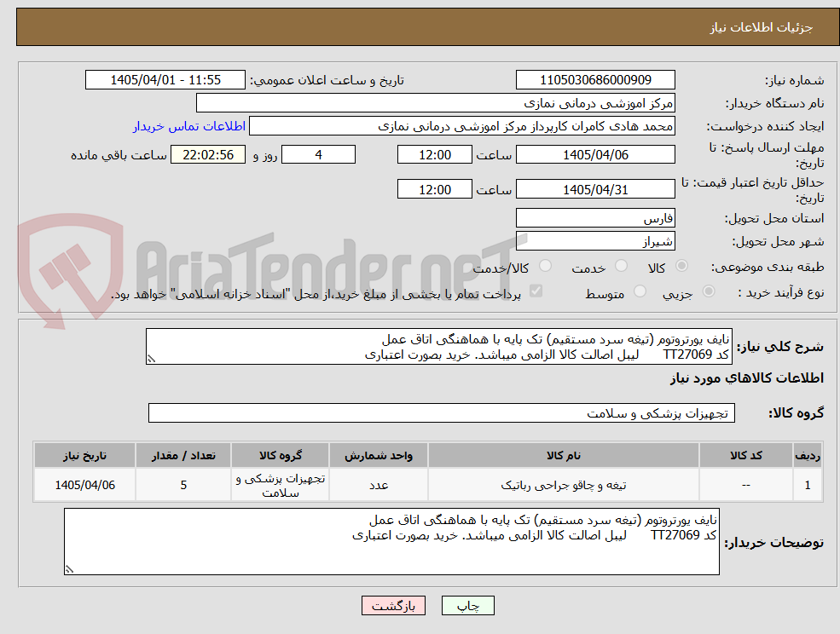Click the item code cell showing --
840x634 pixels.
tap(745, 485)
